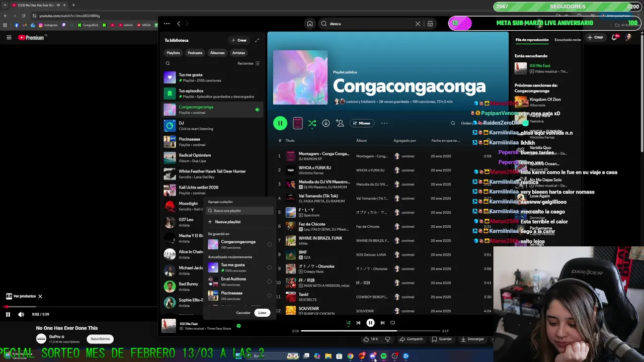Screen dimensions: 644x362
Task: Click the Cancelar button in the popup
Action: pos(243,313)
